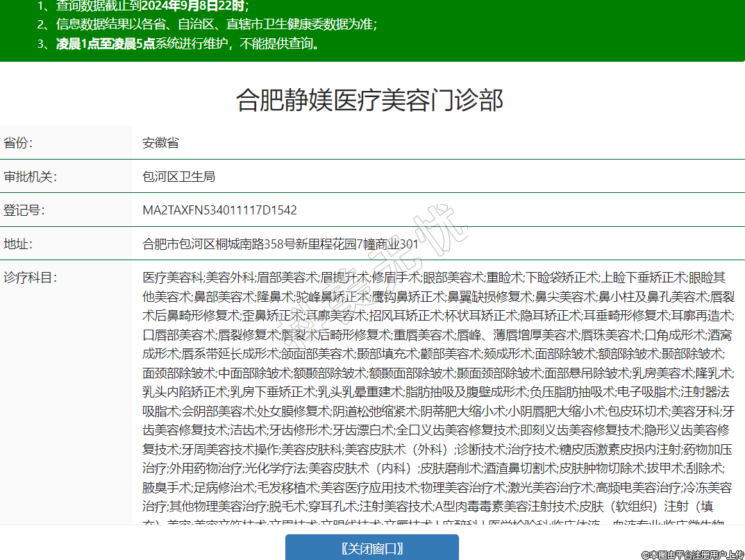Click the 本图由平台注册用户上传 caption
The width and height of the screenshot is (745, 560).
692,554
